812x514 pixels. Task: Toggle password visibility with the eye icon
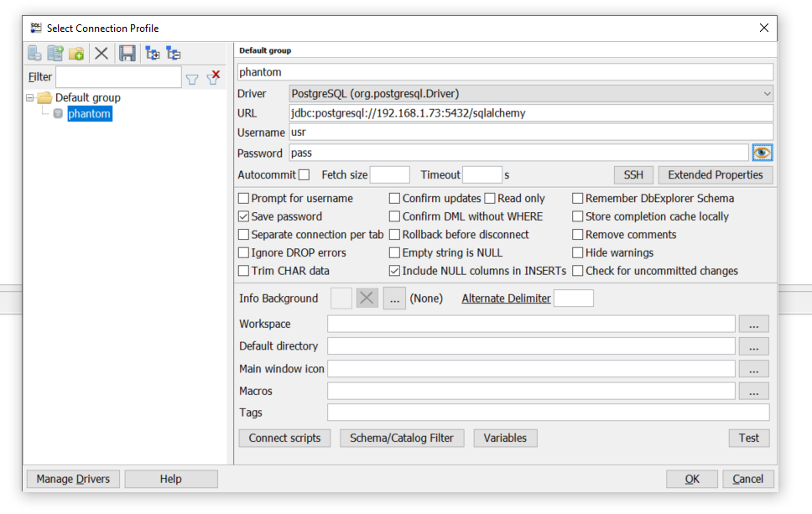point(762,153)
